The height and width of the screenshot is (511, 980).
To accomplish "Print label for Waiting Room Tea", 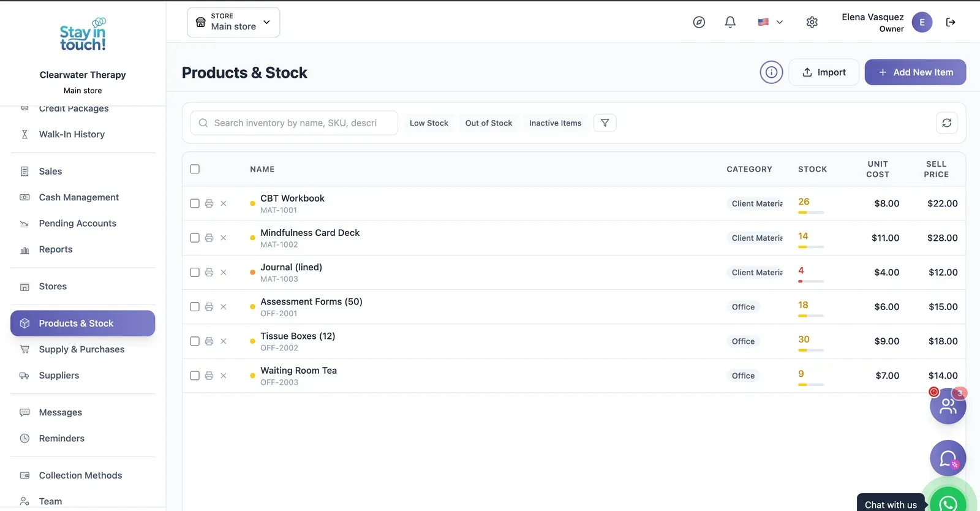I will [209, 376].
